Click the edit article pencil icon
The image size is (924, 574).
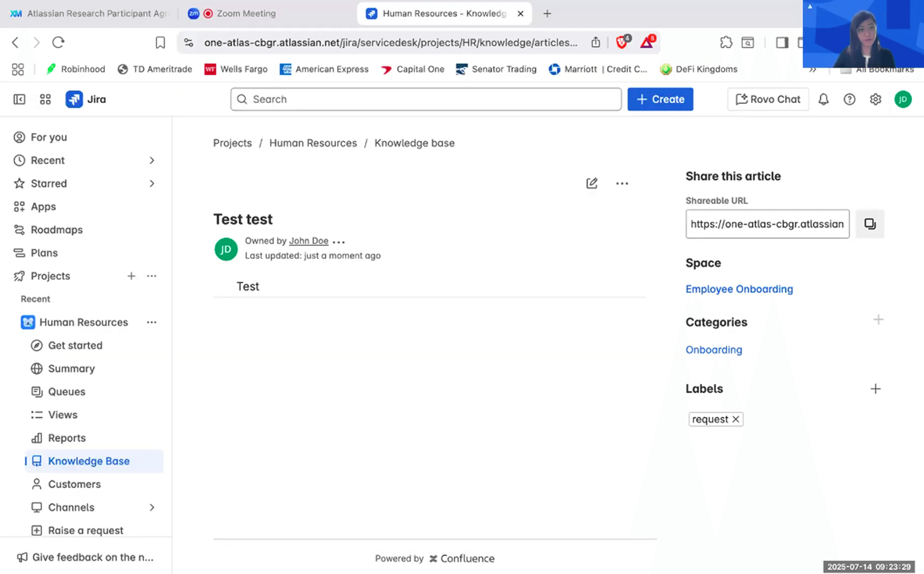click(x=592, y=183)
